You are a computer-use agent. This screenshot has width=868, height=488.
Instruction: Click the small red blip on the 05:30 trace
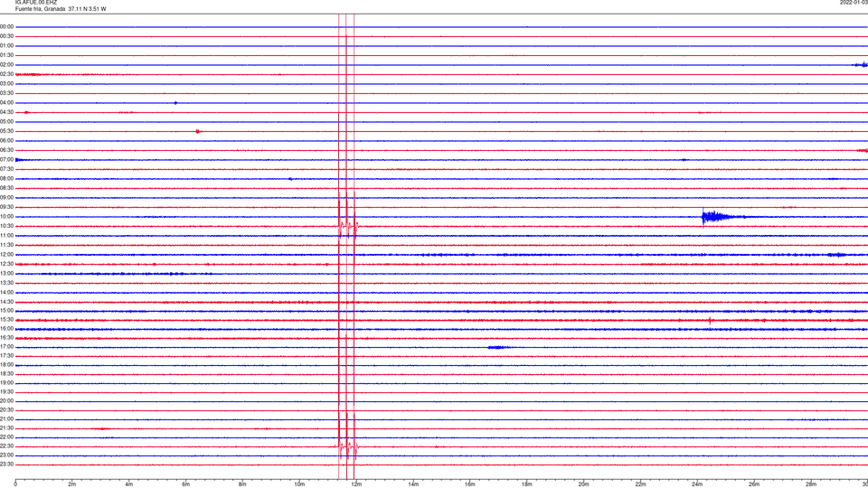[x=198, y=132]
